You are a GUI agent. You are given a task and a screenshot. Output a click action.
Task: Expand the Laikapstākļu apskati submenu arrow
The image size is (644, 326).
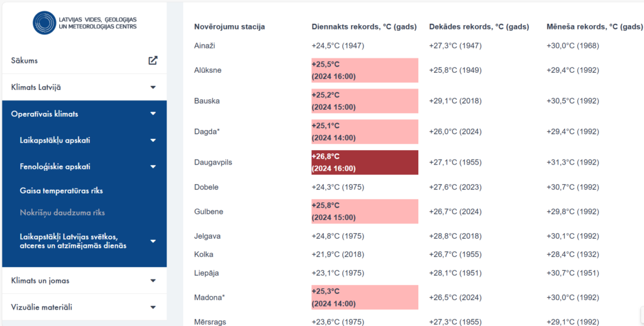pos(153,140)
